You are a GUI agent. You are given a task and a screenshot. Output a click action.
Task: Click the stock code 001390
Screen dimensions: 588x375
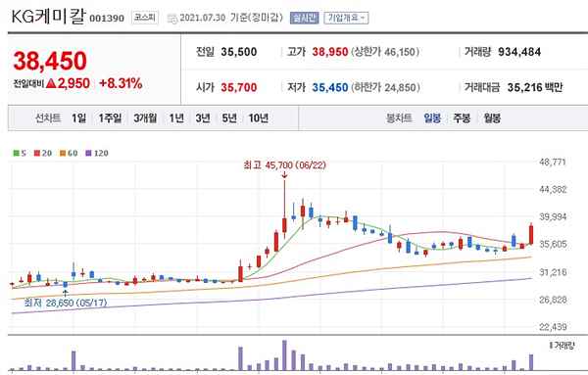[x=107, y=19]
